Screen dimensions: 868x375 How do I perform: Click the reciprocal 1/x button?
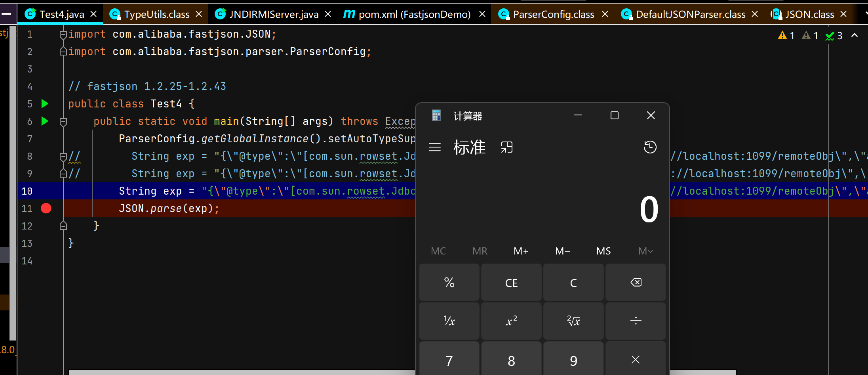pos(449,321)
